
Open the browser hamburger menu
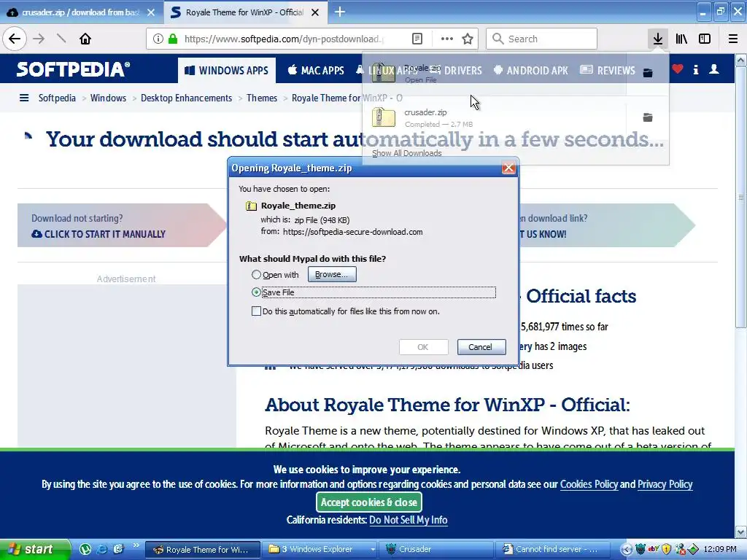pyautogui.click(x=733, y=39)
